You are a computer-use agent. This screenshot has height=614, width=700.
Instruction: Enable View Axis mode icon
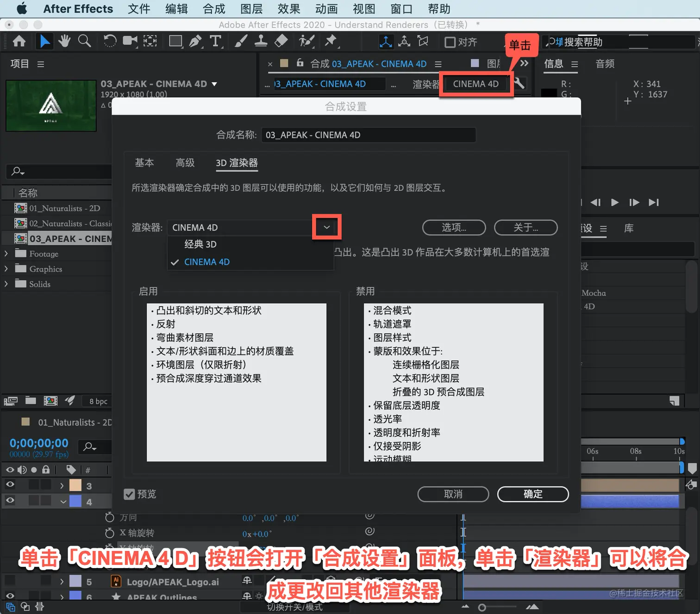(423, 42)
